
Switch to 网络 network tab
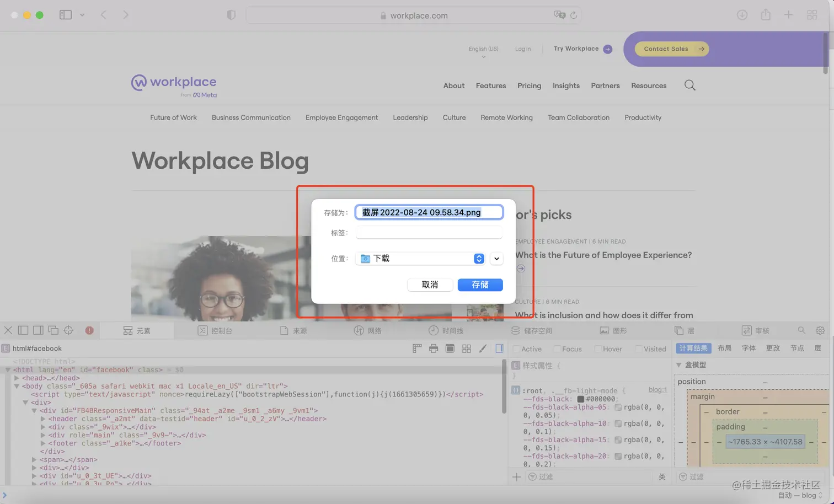(x=368, y=330)
